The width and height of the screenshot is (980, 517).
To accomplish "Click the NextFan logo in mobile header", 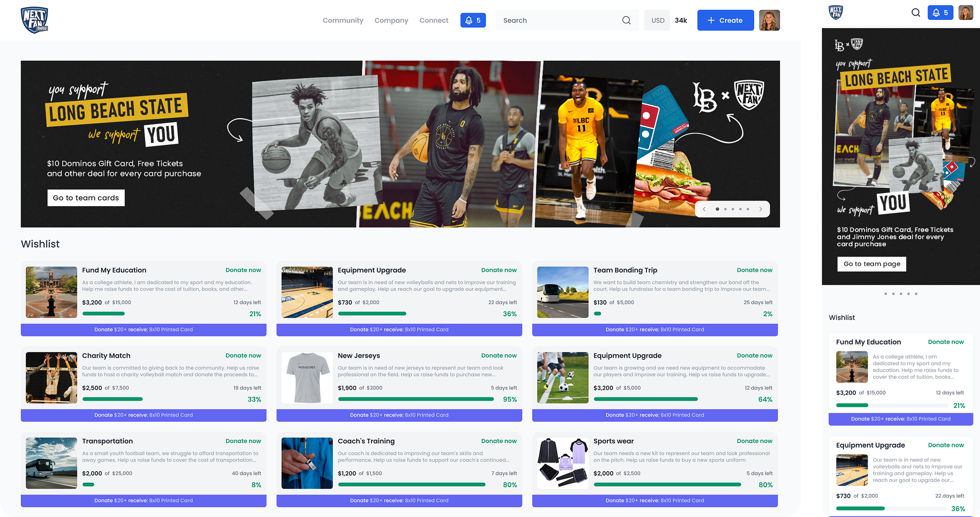I will (836, 12).
